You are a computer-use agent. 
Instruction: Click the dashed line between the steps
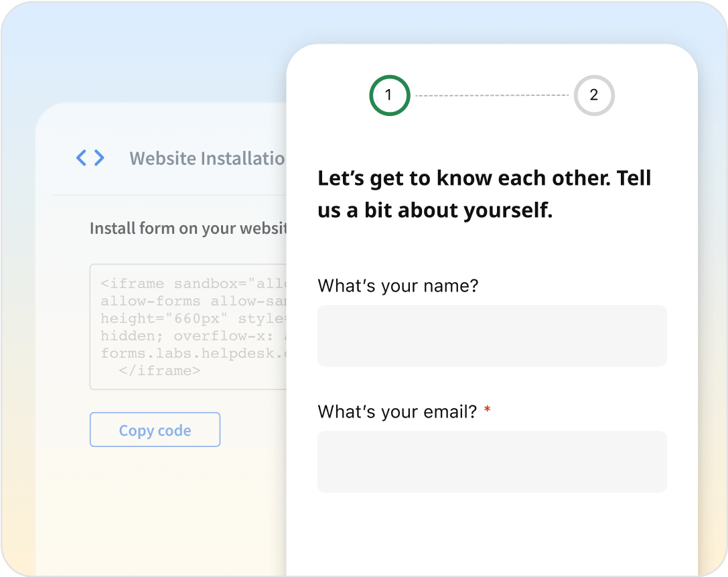pos(492,95)
